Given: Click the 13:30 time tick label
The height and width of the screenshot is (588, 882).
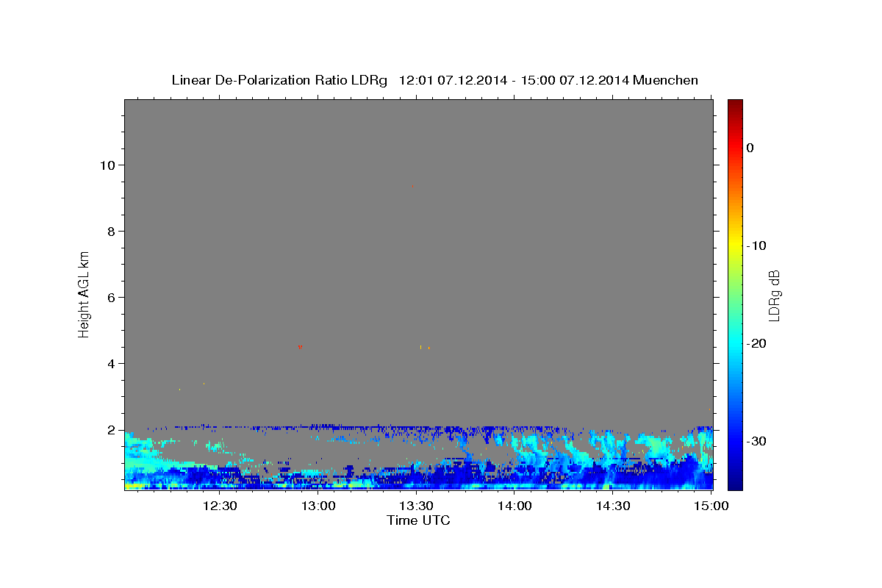Looking at the screenshot, I should (416, 506).
